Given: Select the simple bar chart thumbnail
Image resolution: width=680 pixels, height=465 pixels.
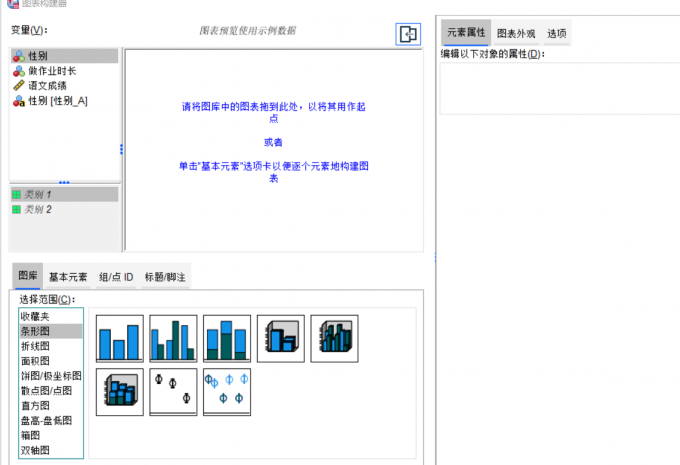Looking at the screenshot, I should tap(120, 339).
